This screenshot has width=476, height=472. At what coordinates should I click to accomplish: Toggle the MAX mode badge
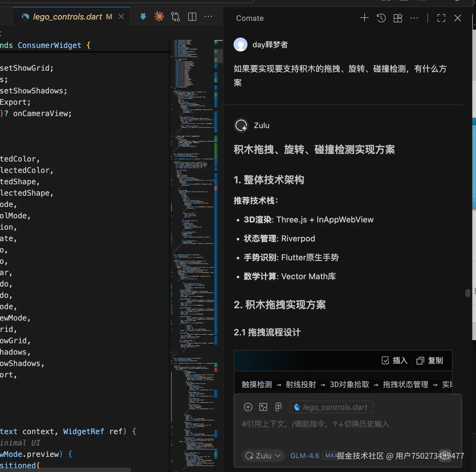[330, 456]
